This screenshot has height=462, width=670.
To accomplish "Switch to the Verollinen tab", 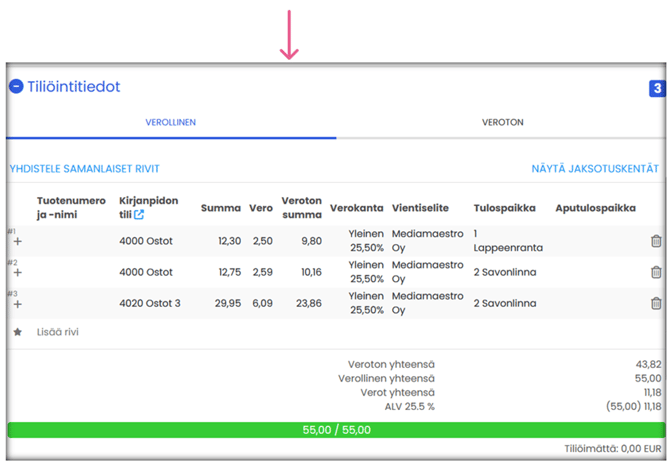I will pos(170,122).
